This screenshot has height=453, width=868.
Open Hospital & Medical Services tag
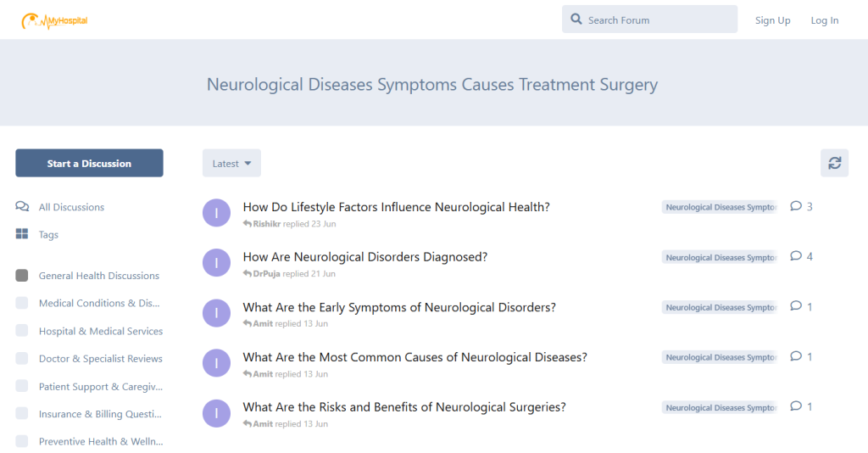[100, 331]
